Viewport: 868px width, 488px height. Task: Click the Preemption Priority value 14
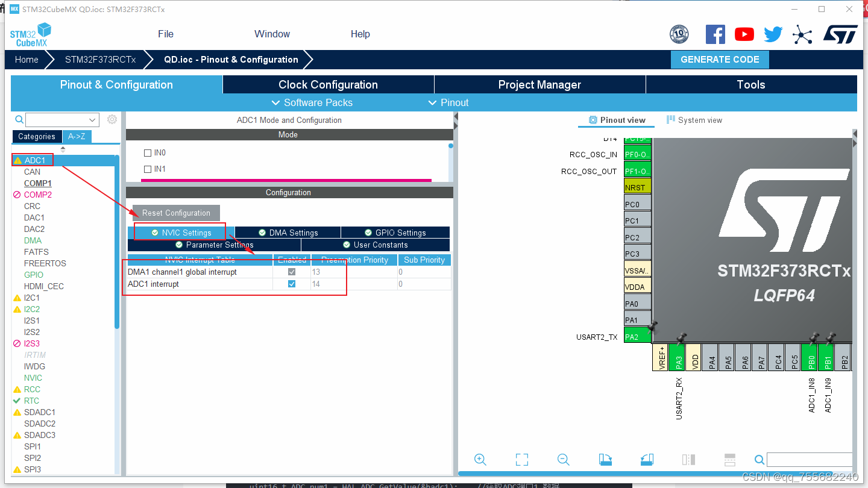(316, 284)
